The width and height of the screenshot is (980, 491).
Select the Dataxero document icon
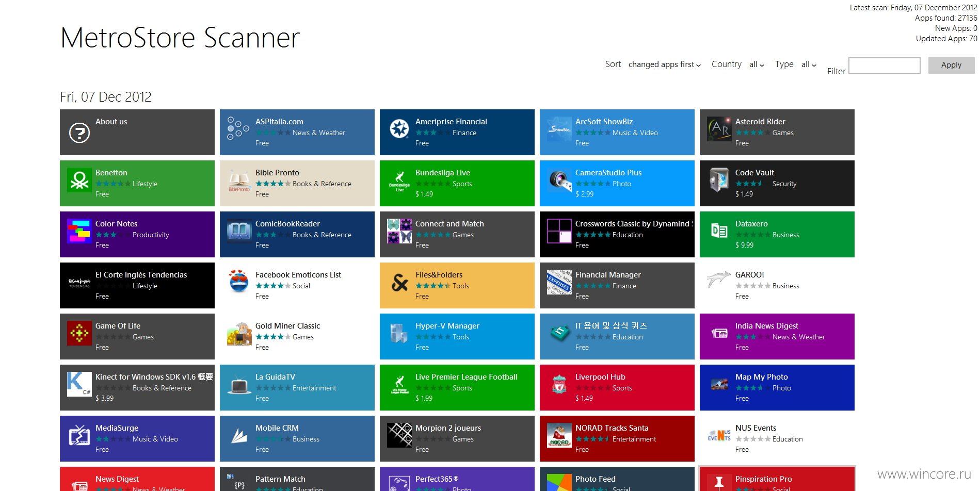pos(719,231)
